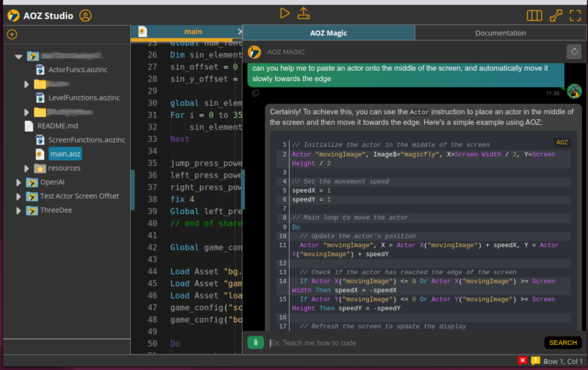The height and width of the screenshot is (370, 588).
Task: Open the Documentation tab
Action: [501, 33]
